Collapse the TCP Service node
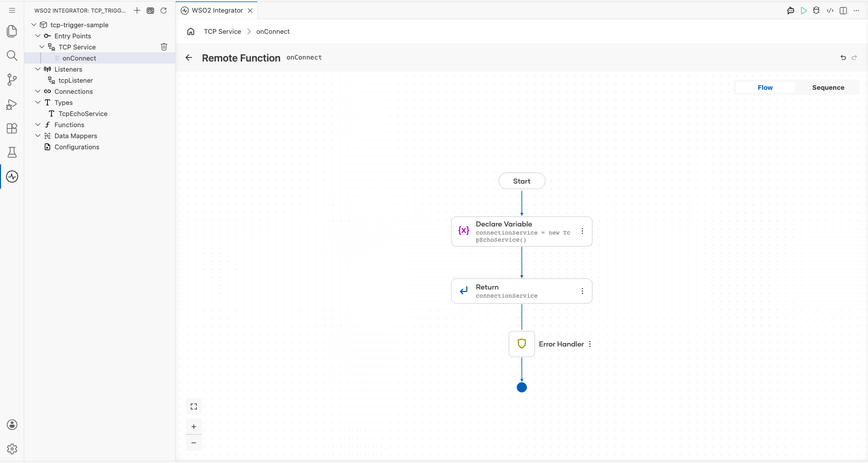868x463 pixels. point(42,47)
